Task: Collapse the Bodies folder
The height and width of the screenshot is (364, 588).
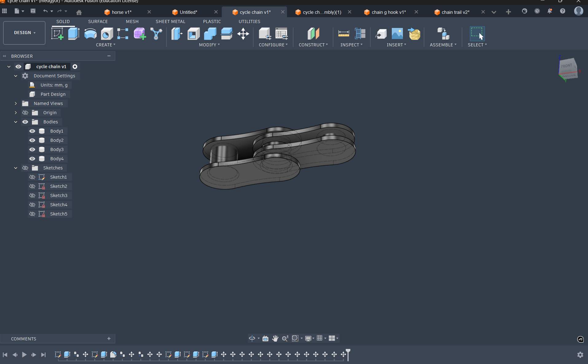Action: point(16,122)
